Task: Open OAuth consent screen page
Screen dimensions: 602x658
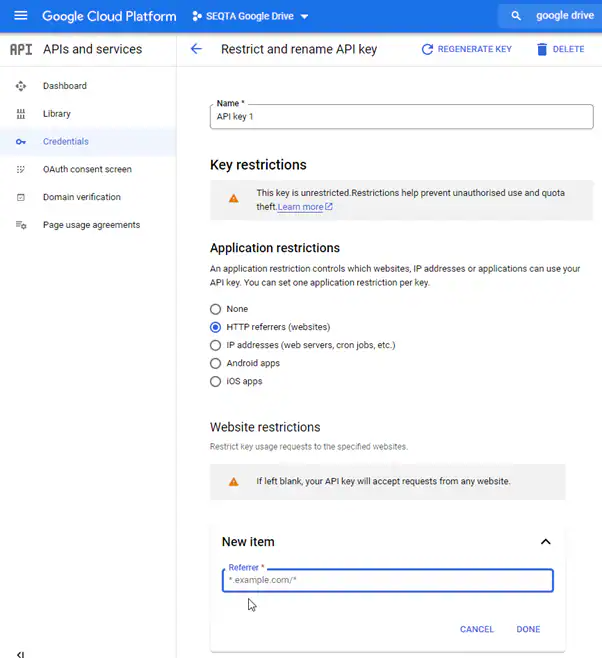Action: point(87,169)
